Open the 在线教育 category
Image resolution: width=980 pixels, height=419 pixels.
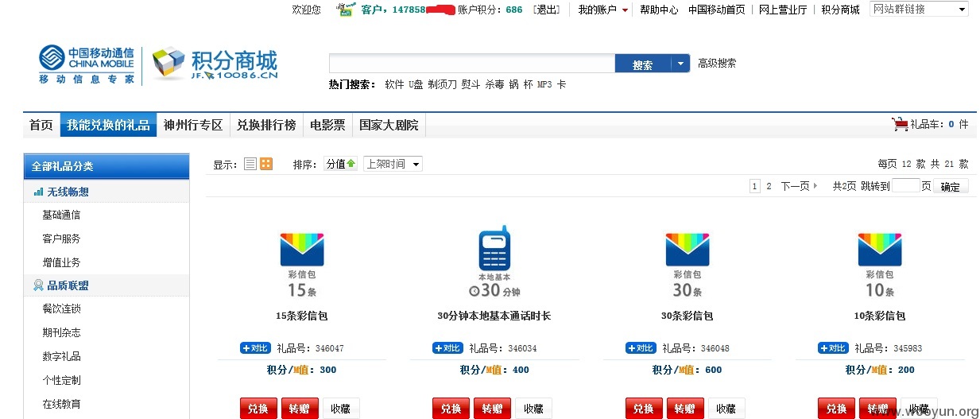(x=61, y=404)
